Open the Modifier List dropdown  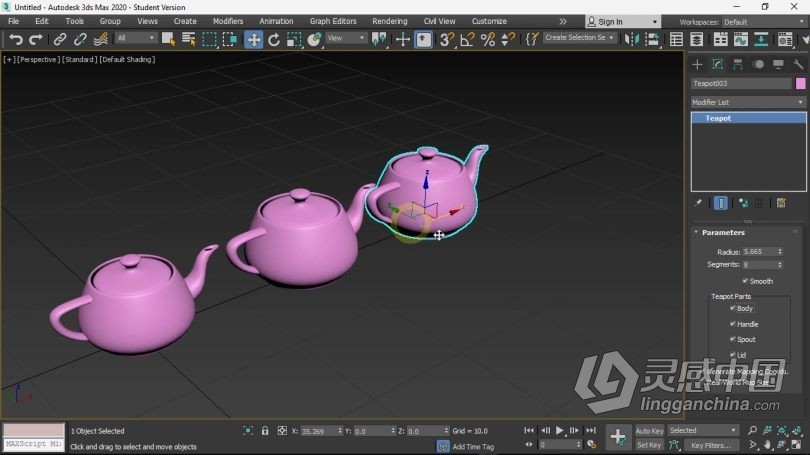pyautogui.click(x=748, y=102)
